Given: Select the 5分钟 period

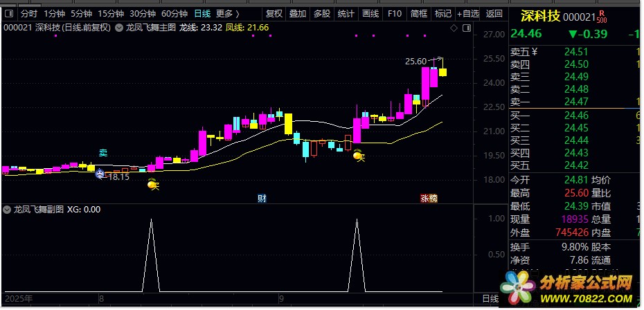Looking at the screenshot, I should (81, 14).
